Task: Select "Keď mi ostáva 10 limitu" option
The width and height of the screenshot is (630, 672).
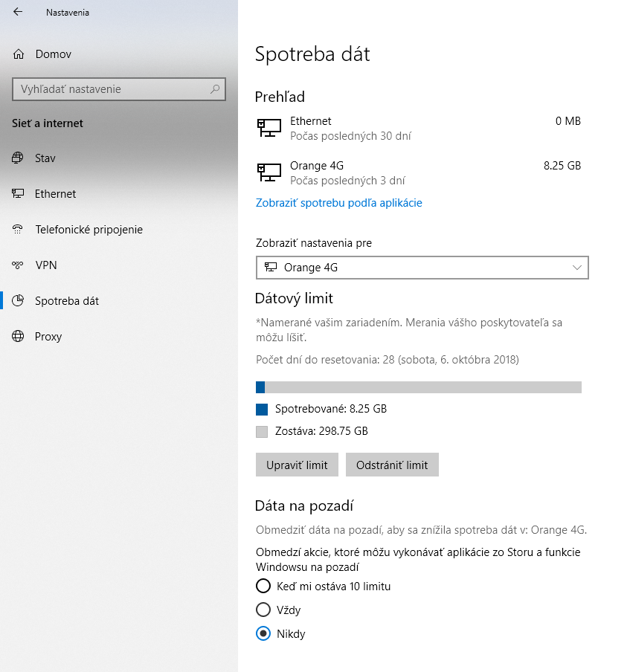Action: click(x=263, y=587)
